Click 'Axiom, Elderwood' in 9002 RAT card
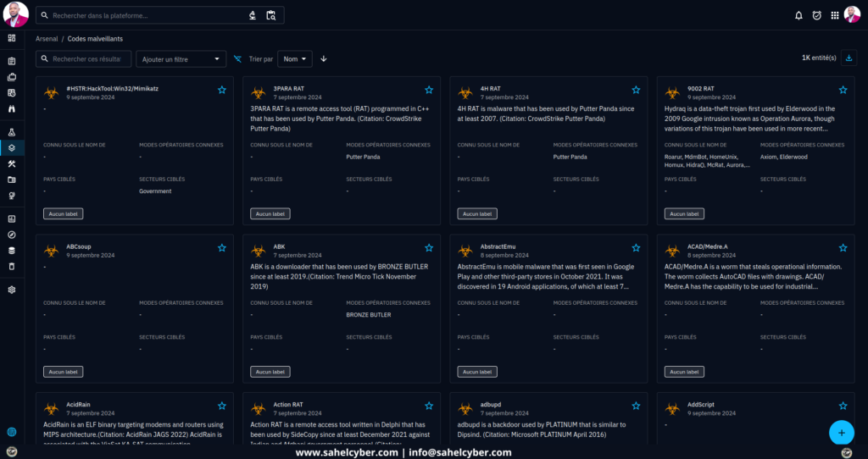This screenshot has width=868, height=459. [x=784, y=157]
